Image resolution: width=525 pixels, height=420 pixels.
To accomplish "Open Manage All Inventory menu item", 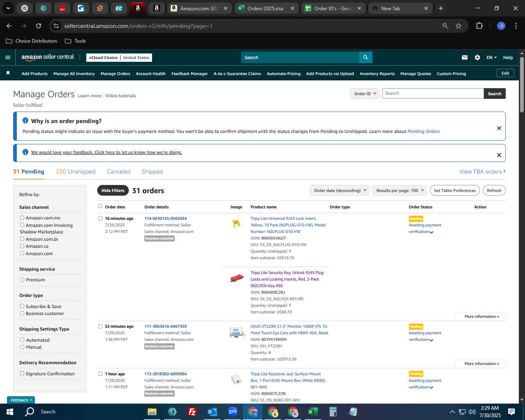I will coord(74,74).
